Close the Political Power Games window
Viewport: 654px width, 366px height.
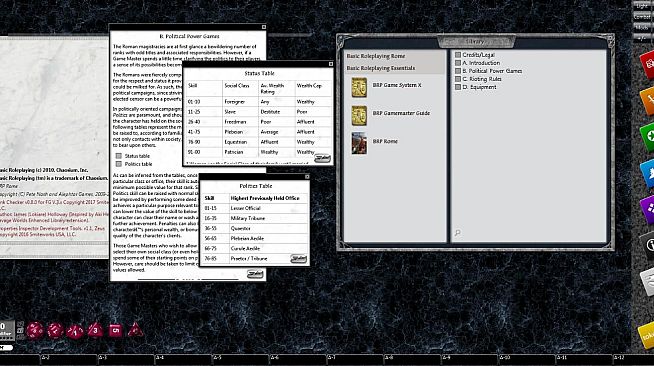[x=264, y=27]
